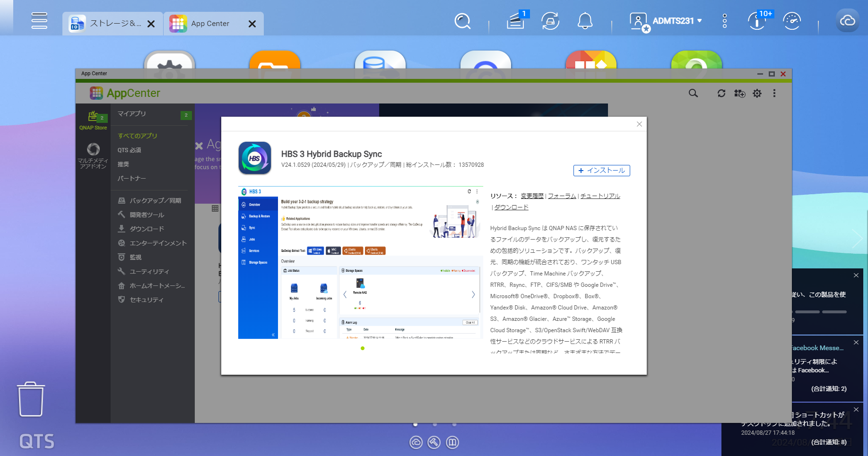Open the マイアプリ section

(x=132, y=114)
